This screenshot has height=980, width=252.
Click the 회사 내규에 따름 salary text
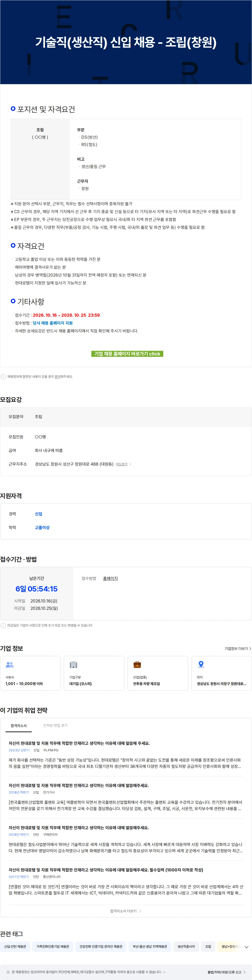pyautogui.click(x=49, y=450)
